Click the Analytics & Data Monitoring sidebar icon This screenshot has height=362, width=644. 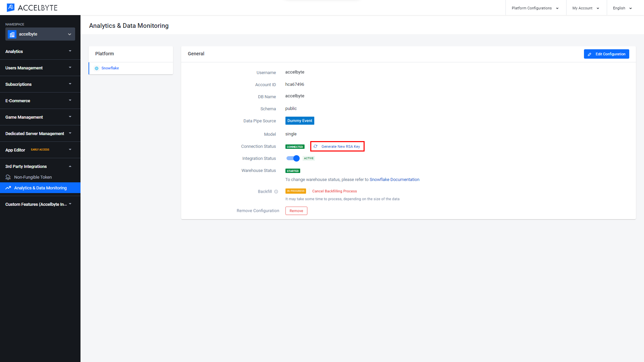pyautogui.click(x=9, y=188)
